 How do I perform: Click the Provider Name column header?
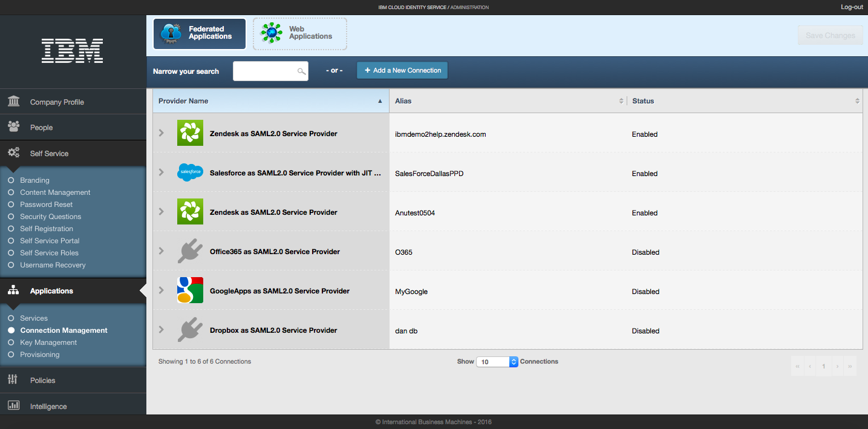tap(271, 101)
